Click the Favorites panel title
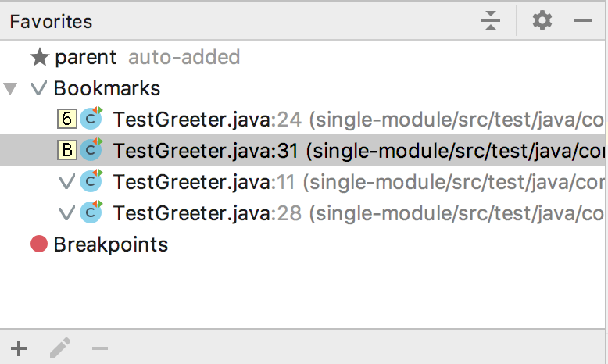This screenshot has height=364, width=608. coord(51,21)
